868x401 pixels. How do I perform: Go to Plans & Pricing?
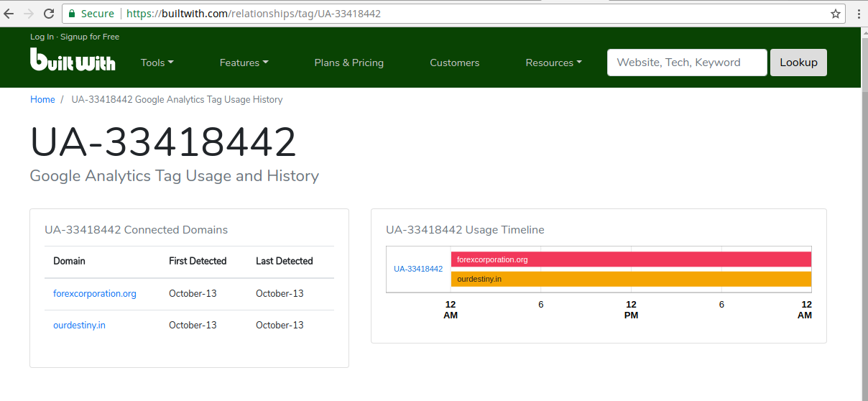click(x=349, y=63)
